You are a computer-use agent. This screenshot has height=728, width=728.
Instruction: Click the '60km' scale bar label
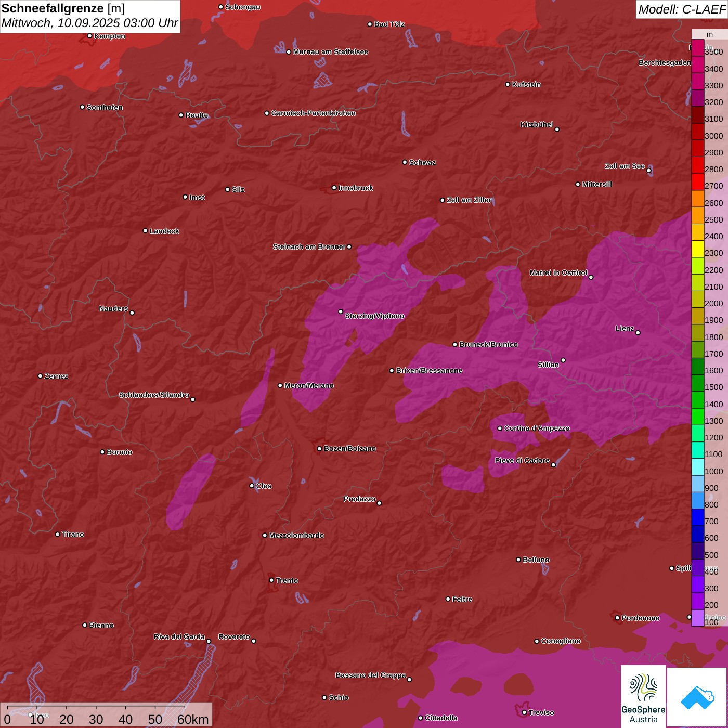click(x=193, y=719)
